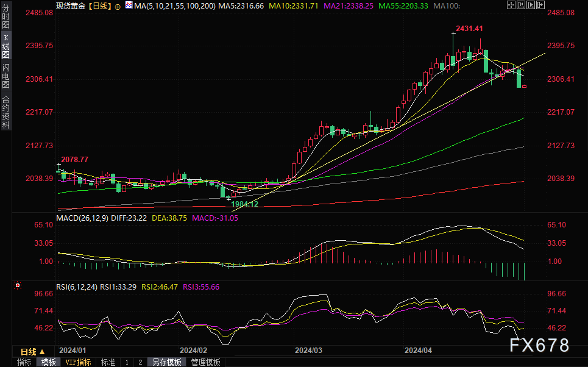
Task: Click the circled plus icon beside 日线
Action: (118, 5)
